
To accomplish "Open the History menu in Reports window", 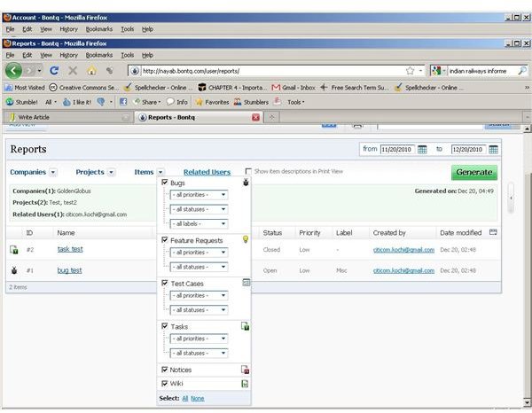I will [68, 55].
